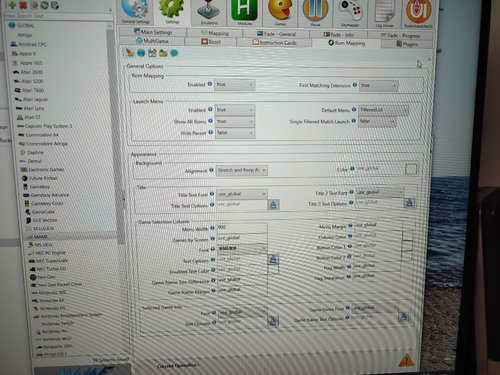Click the globe icon in settings toolbar
Image resolution: width=500 pixels, height=375 pixels.
(x=141, y=53)
